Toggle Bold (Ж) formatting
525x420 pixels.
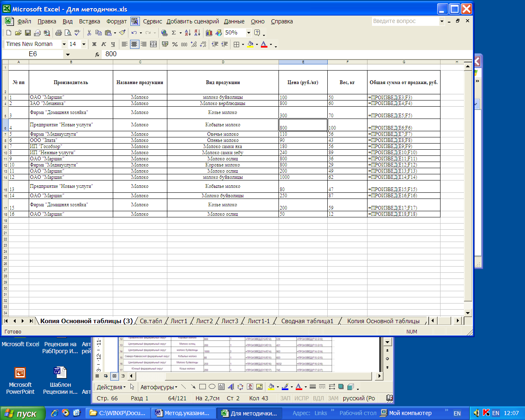[94, 44]
